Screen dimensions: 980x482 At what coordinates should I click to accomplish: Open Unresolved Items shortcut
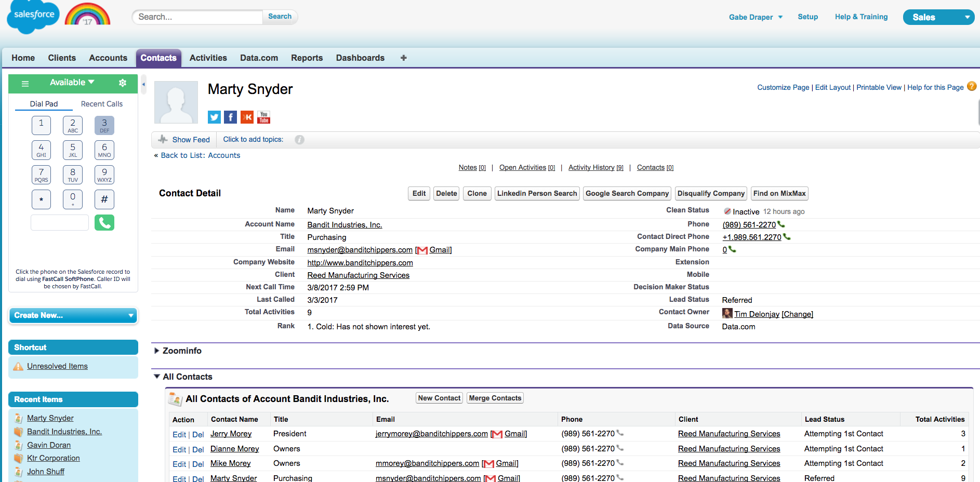57,366
